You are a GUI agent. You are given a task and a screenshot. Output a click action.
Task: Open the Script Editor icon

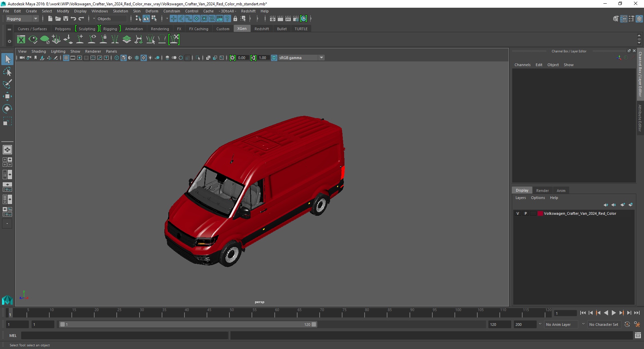pos(638,335)
